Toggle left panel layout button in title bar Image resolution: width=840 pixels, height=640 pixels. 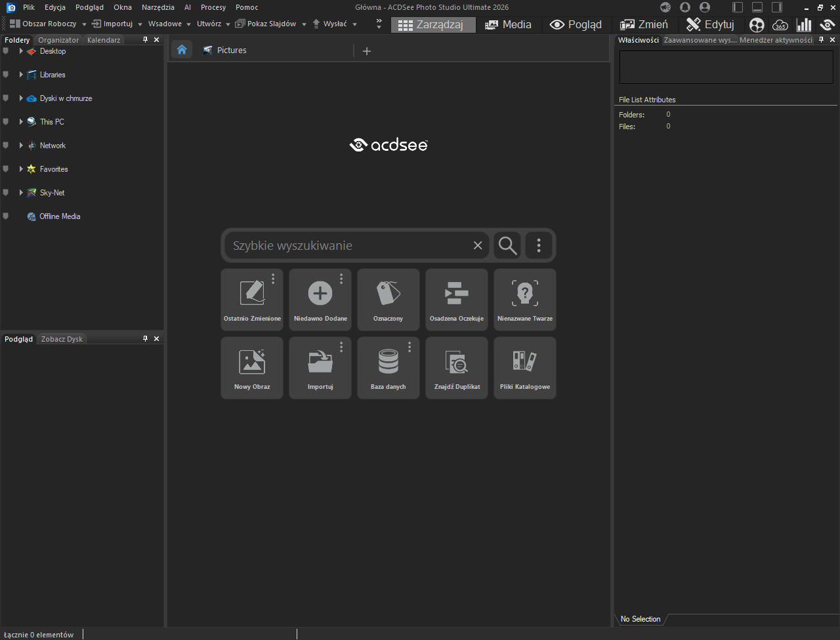(738, 7)
